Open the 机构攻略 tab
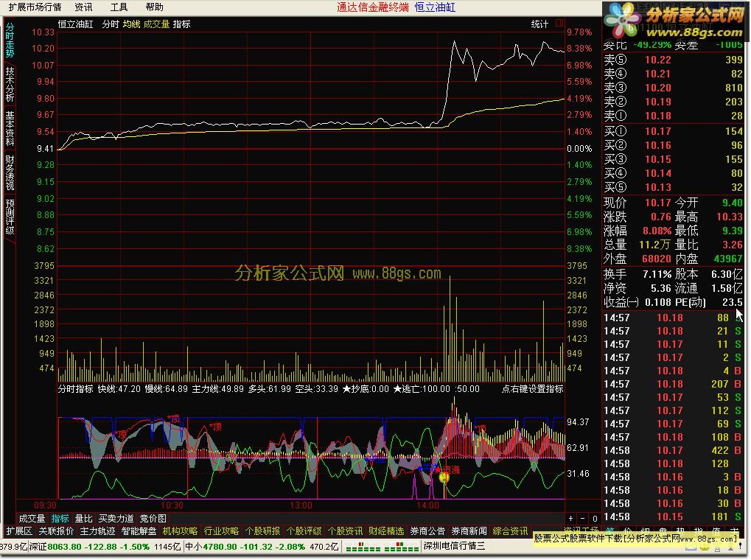Image resolution: width=751 pixels, height=560 pixels. (x=180, y=531)
